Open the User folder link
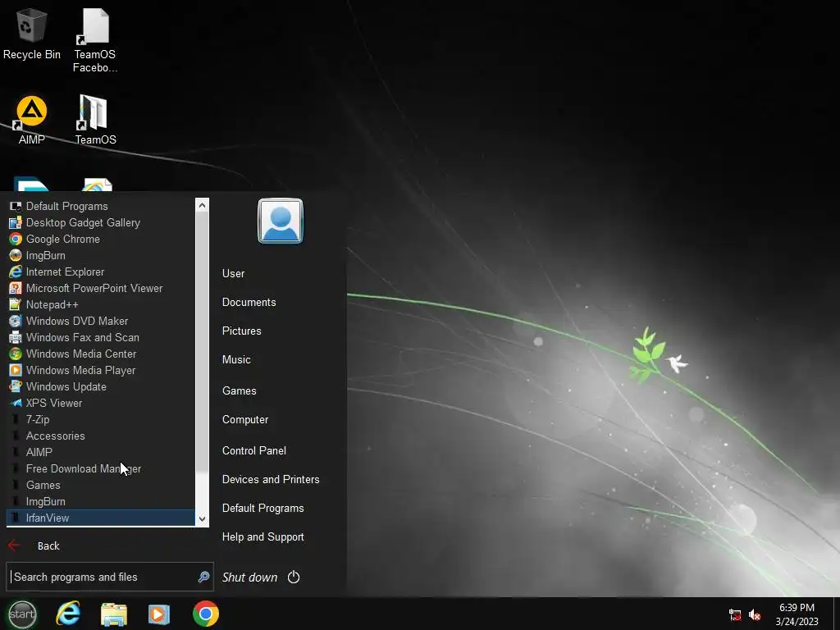Image resolution: width=840 pixels, height=630 pixels. [234, 274]
